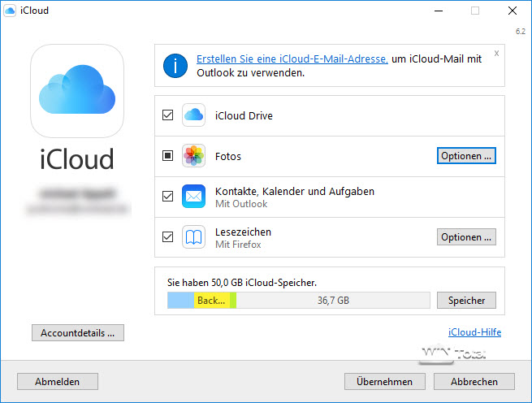This screenshot has height=403, width=532.
Task: Click the 'Lesezeichen' label
Action: pos(244,232)
